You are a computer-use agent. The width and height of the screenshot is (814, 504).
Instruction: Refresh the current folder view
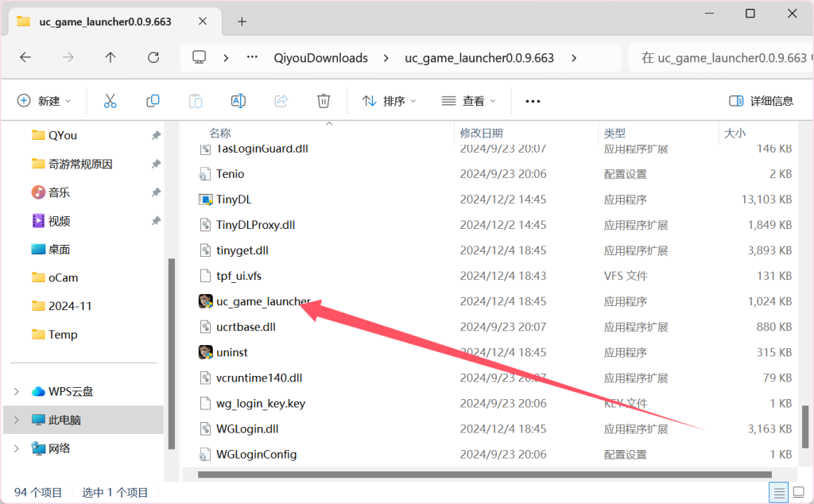click(x=153, y=57)
